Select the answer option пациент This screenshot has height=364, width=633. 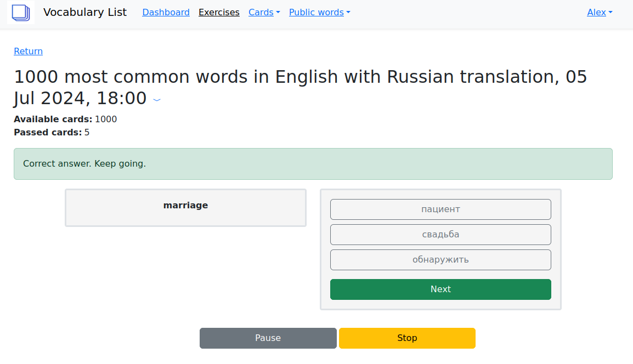pos(440,209)
